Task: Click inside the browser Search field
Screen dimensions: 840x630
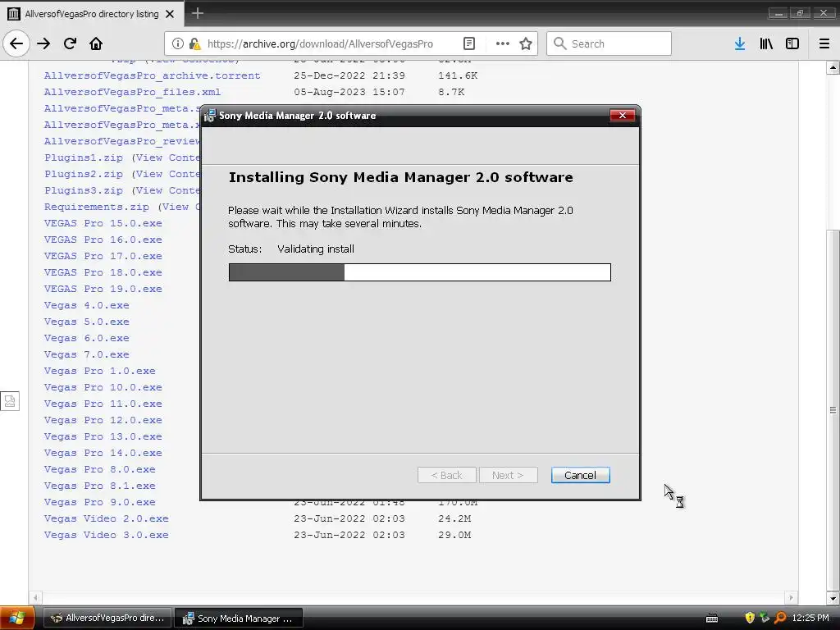Action: pos(609,43)
